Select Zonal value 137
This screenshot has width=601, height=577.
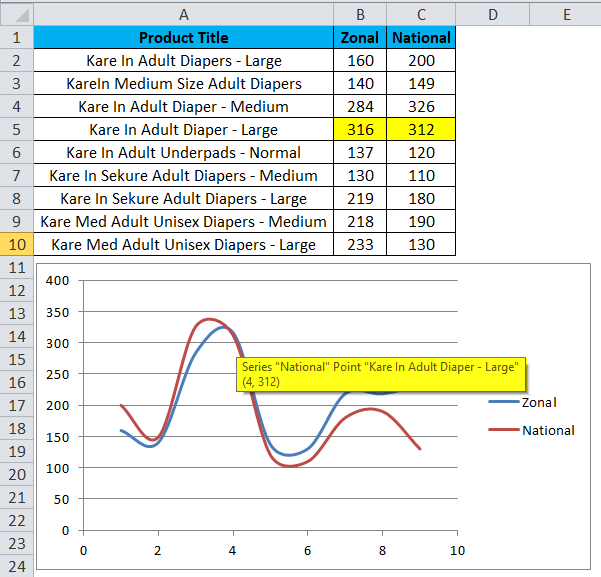coord(360,153)
